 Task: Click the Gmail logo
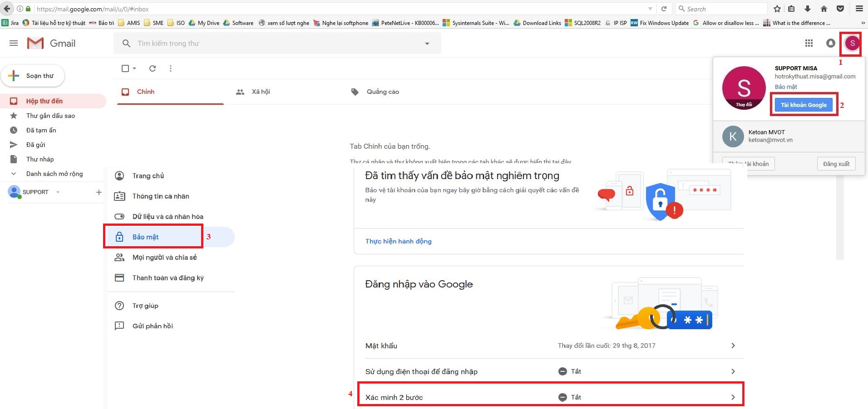click(x=51, y=43)
